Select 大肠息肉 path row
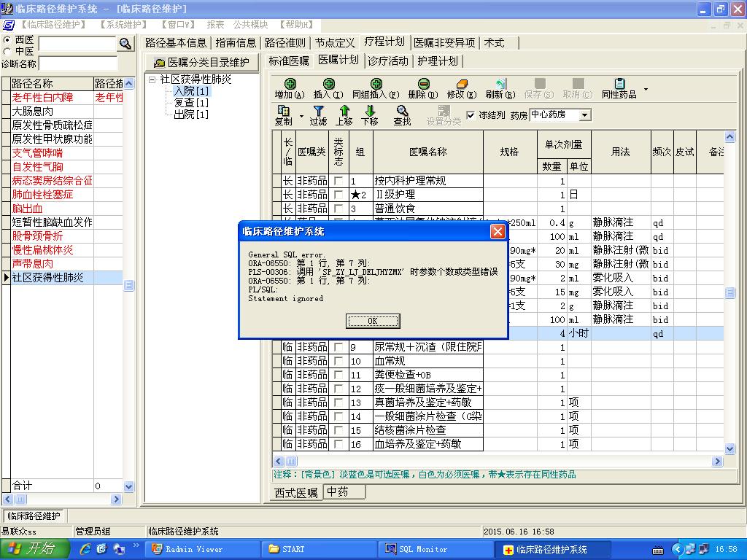The width and height of the screenshot is (747, 560). pos(66,112)
